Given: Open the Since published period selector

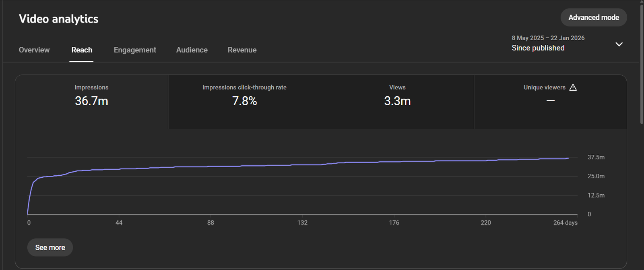Looking at the screenshot, I should point(538,48).
